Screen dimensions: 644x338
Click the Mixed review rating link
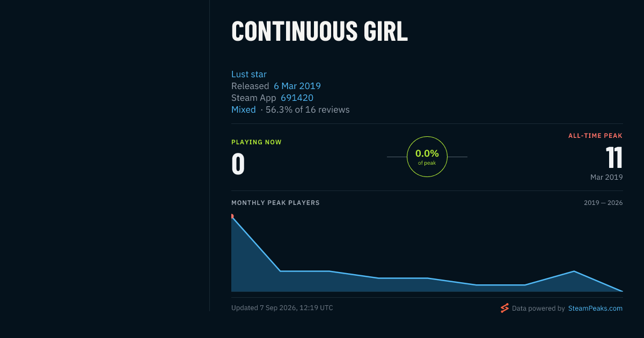coord(244,110)
